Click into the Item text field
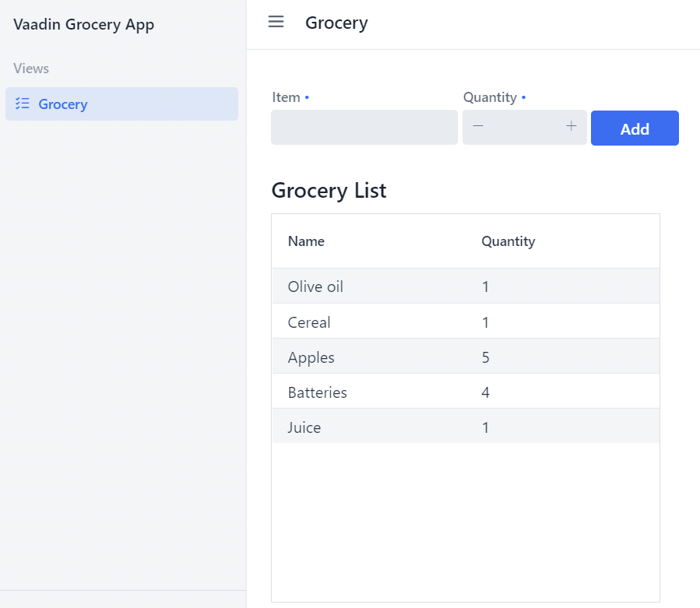Viewport: 700px width, 608px height. tap(364, 128)
